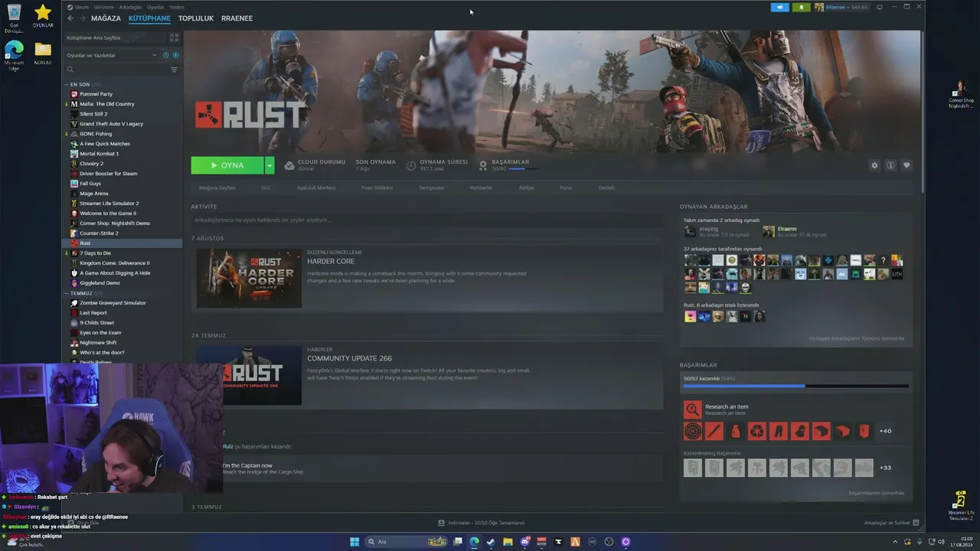Viewport: 980px width, 551px height.
Task: Open the RRaenee account dropdown
Action: pos(841,7)
